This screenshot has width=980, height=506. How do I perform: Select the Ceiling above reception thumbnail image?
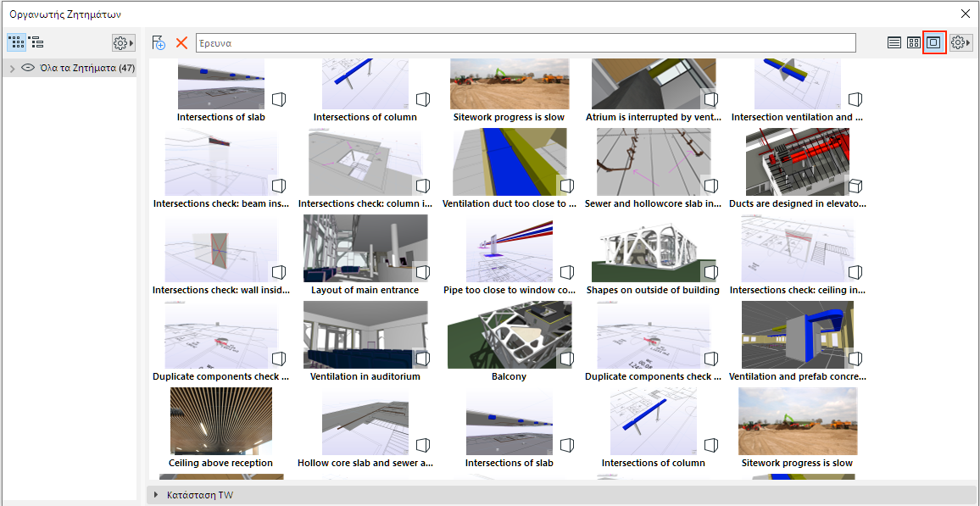point(221,420)
